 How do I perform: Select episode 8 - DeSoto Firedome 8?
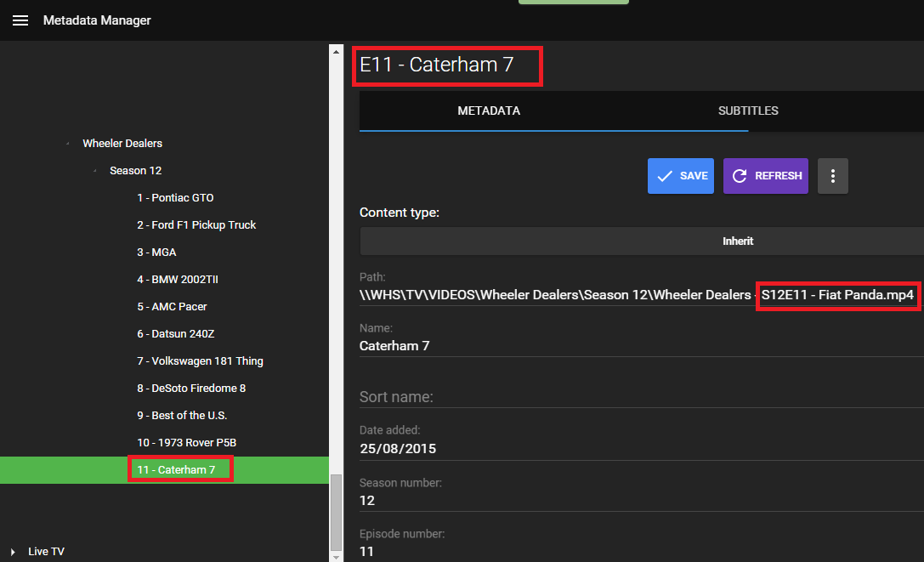(x=191, y=388)
